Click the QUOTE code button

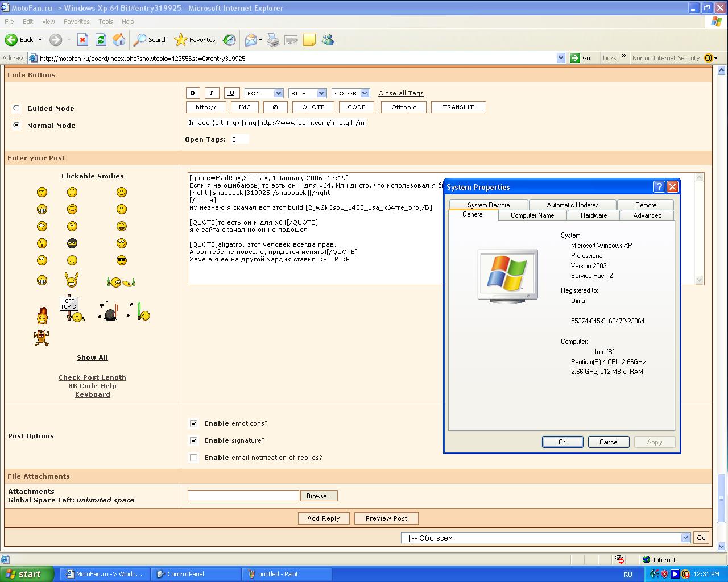tap(313, 107)
